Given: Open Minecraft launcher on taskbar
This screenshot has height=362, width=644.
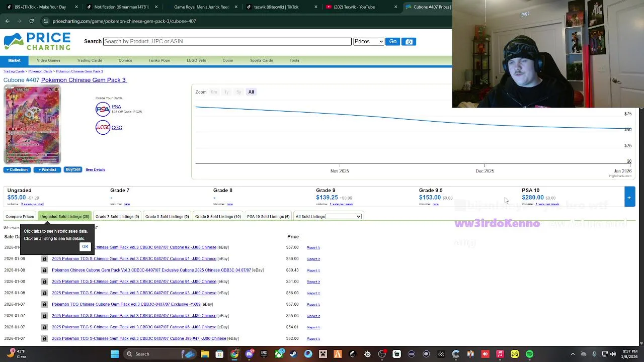Looking at the screenshot, I should [323, 354].
